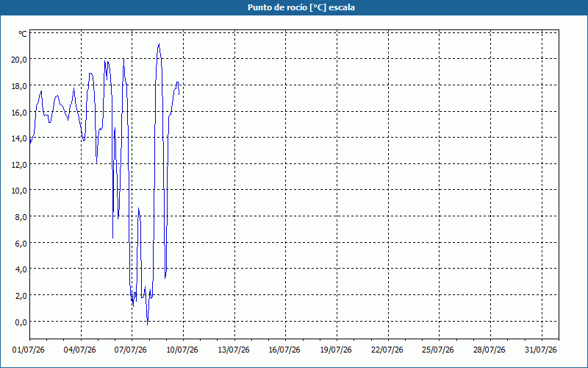Click the 10,0 y-axis value
The image size is (588, 368).
(19, 191)
